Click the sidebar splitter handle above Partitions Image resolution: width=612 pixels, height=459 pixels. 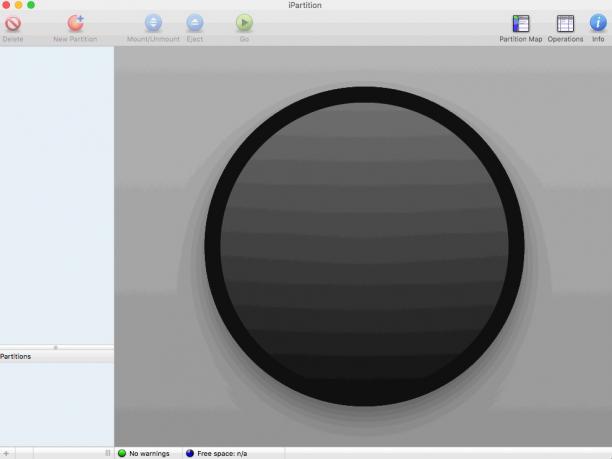[x=56, y=347]
